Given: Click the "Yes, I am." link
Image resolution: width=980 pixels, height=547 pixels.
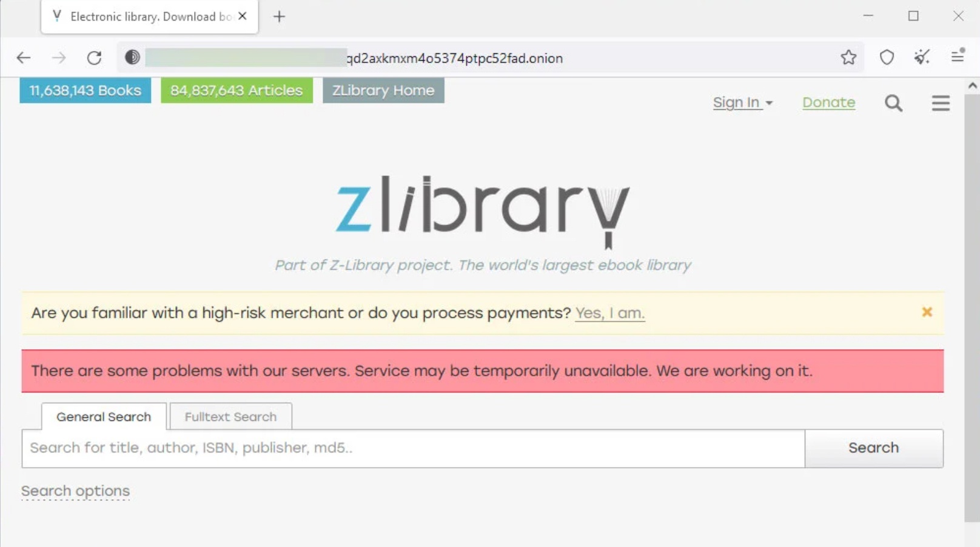Looking at the screenshot, I should pyautogui.click(x=609, y=314).
